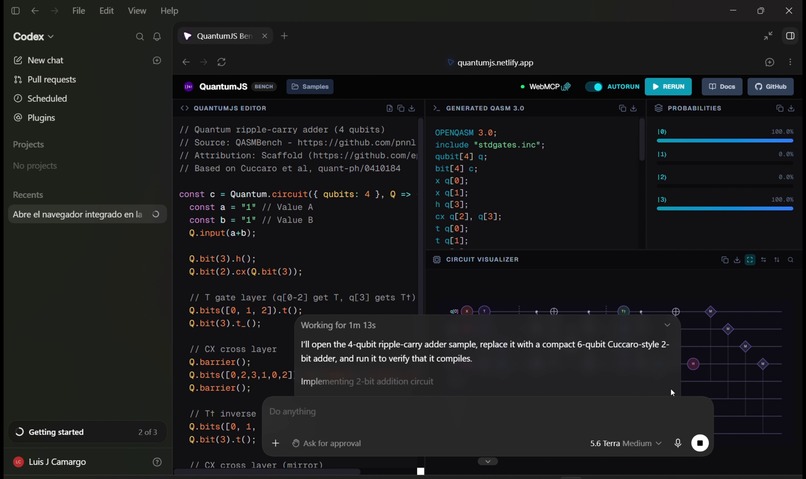Click the |0⟩ probability bar
The height and width of the screenshot is (479, 806).
725,140
